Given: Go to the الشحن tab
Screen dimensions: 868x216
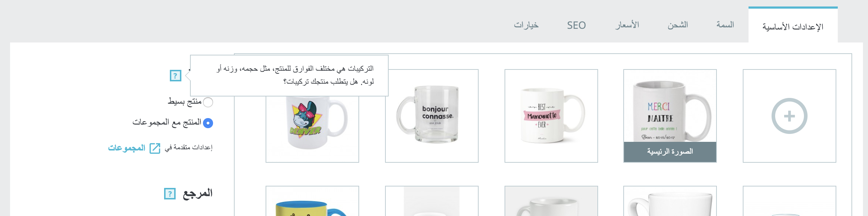Looking at the screenshot, I should [x=678, y=25].
